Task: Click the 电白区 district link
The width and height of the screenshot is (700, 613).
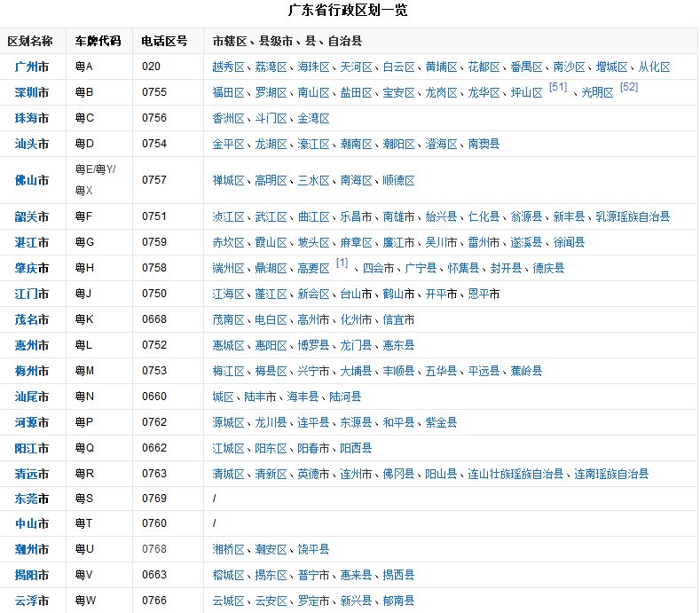Action: pyautogui.click(x=271, y=319)
